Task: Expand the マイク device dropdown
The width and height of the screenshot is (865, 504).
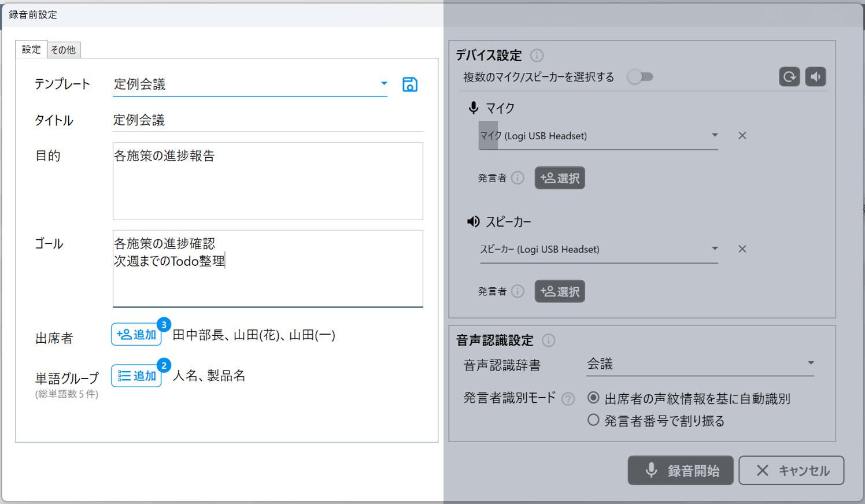Action: click(x=715, y=135)
